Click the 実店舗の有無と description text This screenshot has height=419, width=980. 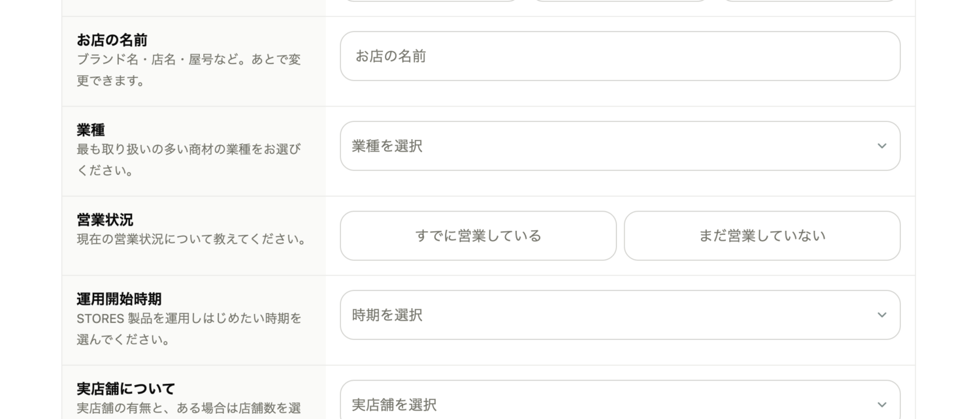tap(189, 409)
